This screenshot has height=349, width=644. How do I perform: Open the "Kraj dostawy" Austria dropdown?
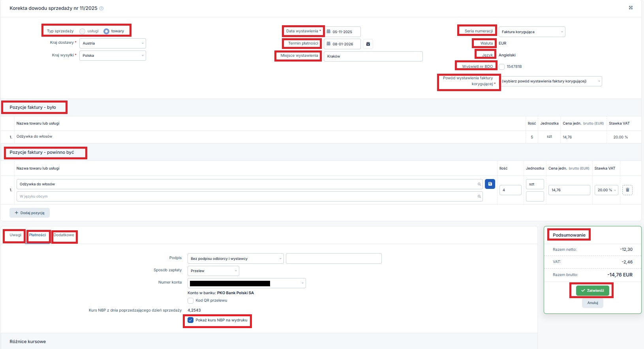pos(113,43)
